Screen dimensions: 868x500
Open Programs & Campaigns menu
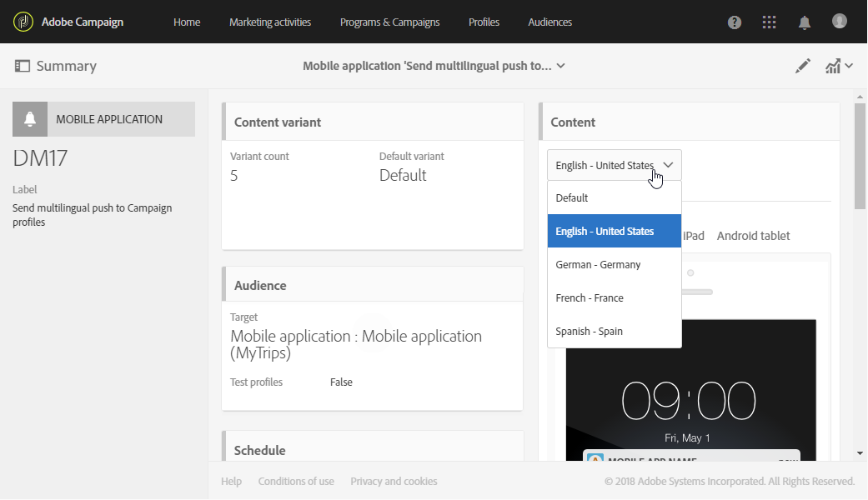pos(389,22)
